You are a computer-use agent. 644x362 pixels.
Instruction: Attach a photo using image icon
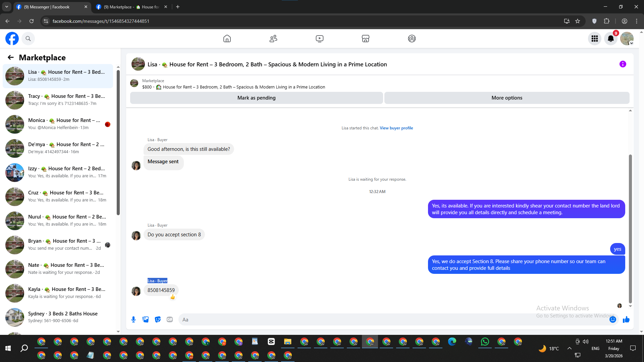pyautogui.click(x=146, y=319)
